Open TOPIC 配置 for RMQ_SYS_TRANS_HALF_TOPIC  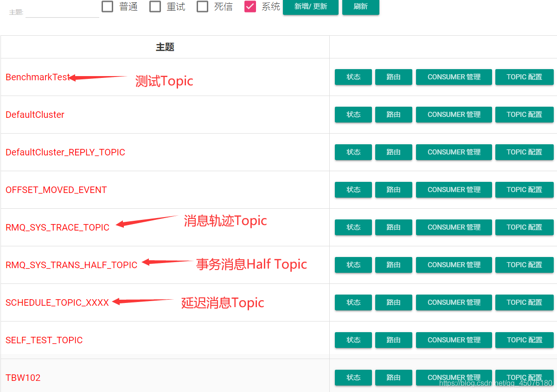(525, 265)
